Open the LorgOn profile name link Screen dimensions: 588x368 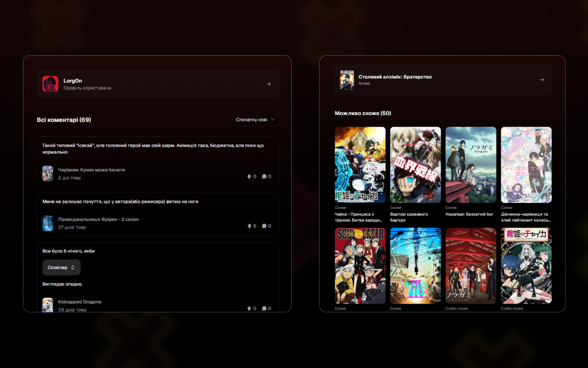(x=73, y=80)
